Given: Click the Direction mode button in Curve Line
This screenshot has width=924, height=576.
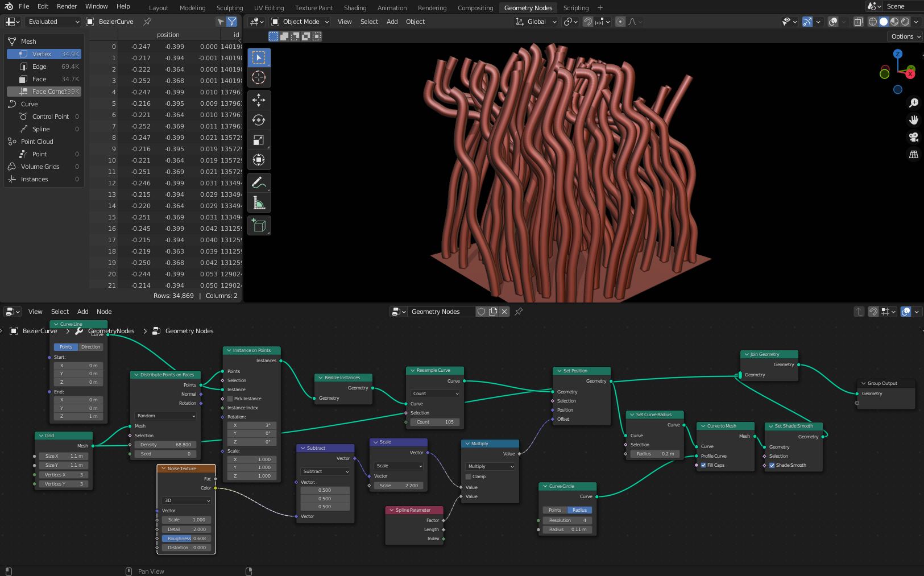Looking at the screenshot, I should pyautogui.click(x=90, y=347).
